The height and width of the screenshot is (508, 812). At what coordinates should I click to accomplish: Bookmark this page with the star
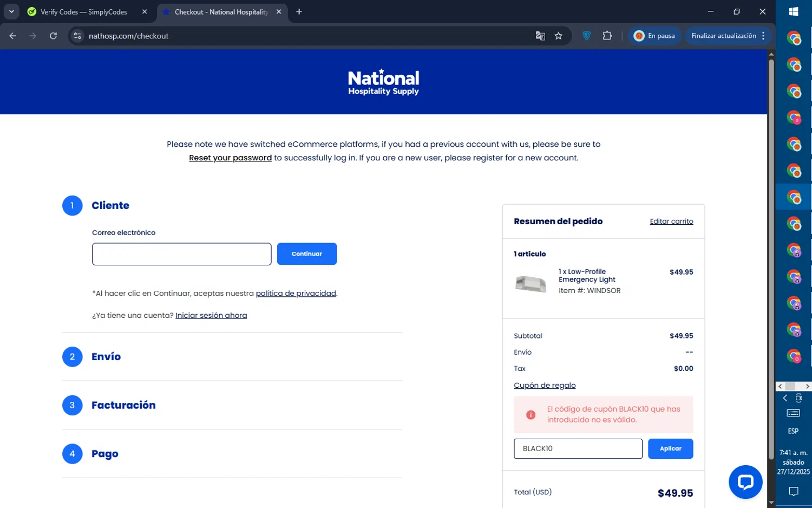(559, 36)
